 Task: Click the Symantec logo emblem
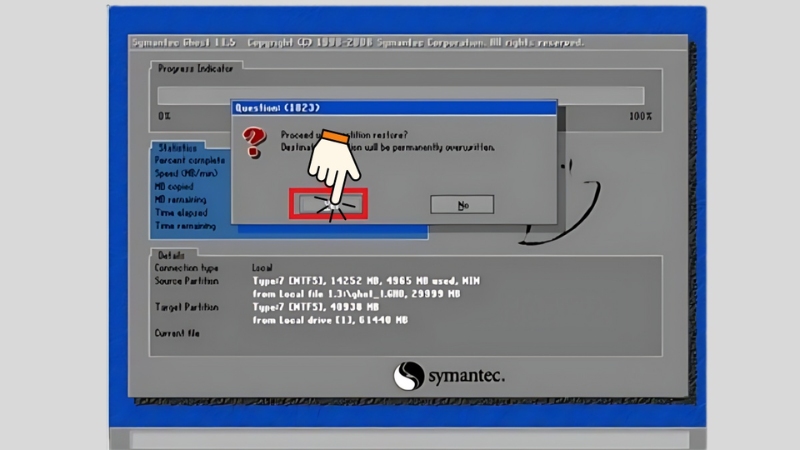[x=408, y=376]
